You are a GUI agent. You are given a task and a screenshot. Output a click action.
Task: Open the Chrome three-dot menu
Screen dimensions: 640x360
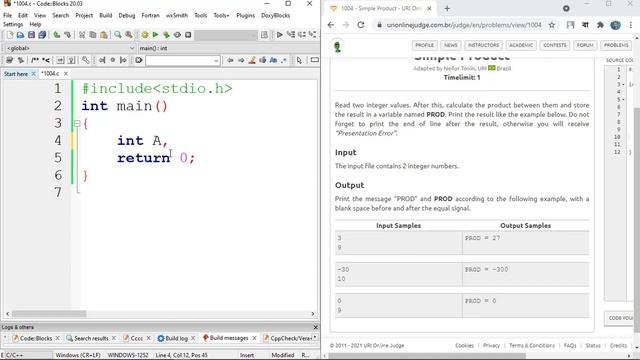tap(631, 25)
